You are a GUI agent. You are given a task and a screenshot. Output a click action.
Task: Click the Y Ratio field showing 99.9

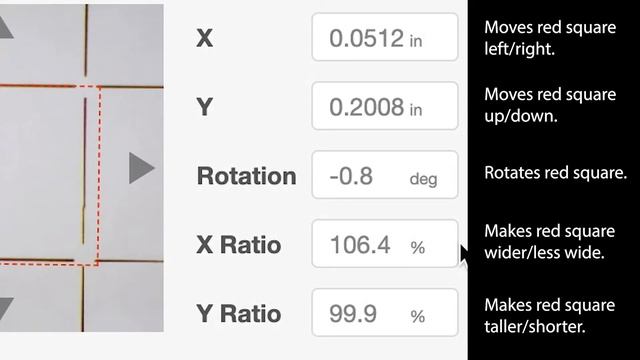point(384,313)
